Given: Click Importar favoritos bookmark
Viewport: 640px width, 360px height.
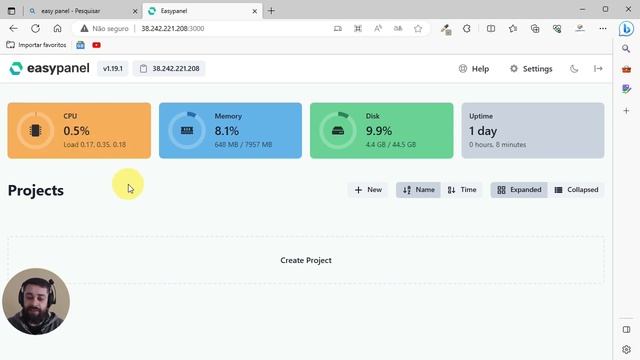Looking at the screenshot, I should click(x=36, y=45).
